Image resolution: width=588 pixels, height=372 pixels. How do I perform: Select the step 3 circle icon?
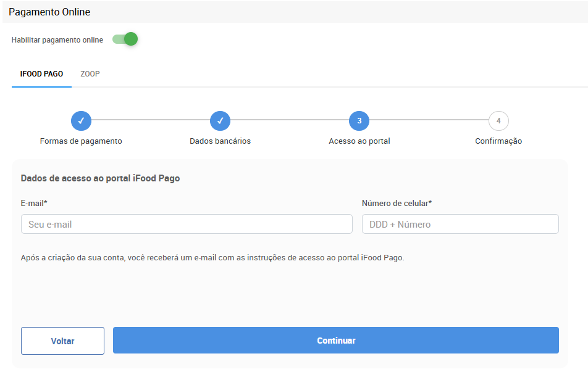tap(359, 121)
